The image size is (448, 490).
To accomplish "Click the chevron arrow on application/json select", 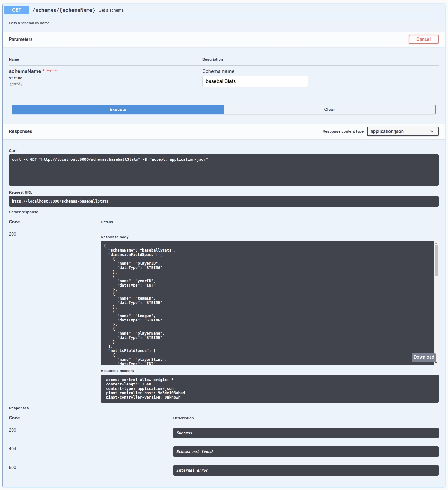I will [432, 131].
